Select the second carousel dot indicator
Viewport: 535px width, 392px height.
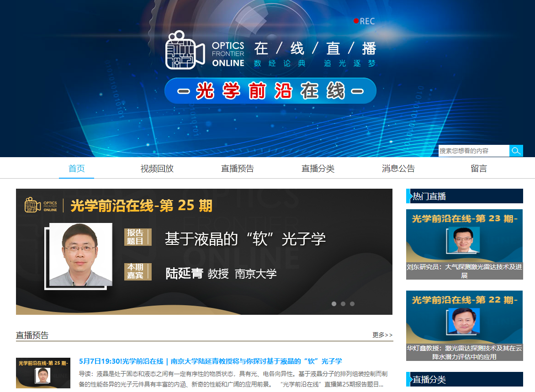[x=343, y=304]
